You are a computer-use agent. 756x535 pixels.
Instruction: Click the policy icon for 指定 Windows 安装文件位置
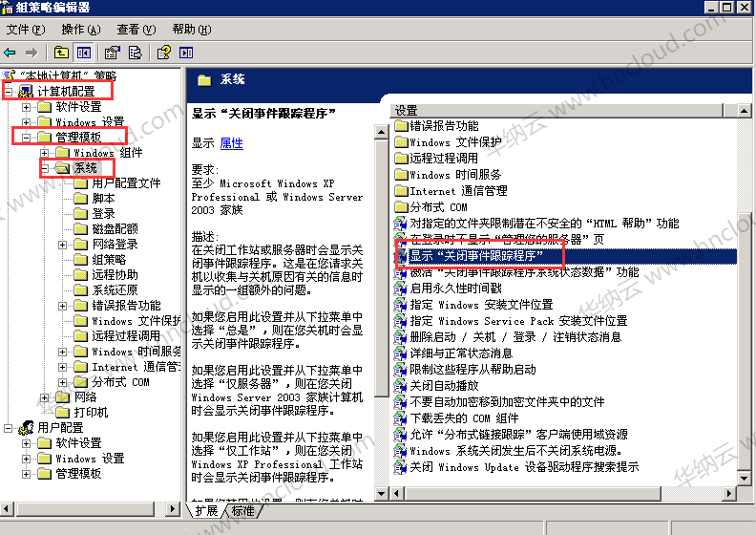coord(400,305)
